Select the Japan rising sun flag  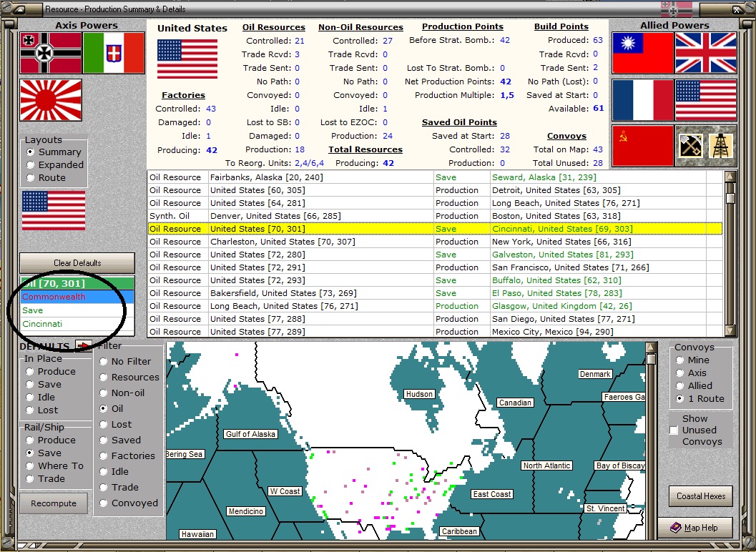pos(51,100)
